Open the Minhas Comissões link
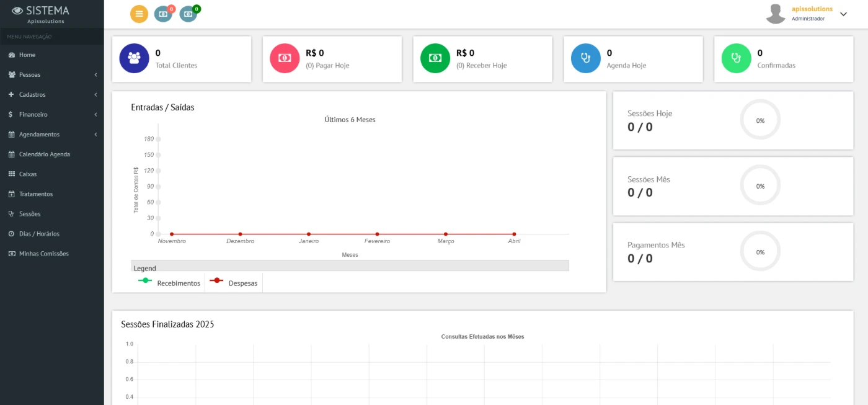The height and width of the screenshot is (405, 868). coord(43,254)
